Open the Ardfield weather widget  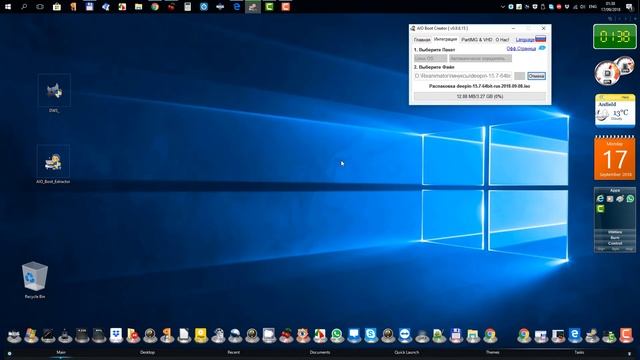point(615,110)
